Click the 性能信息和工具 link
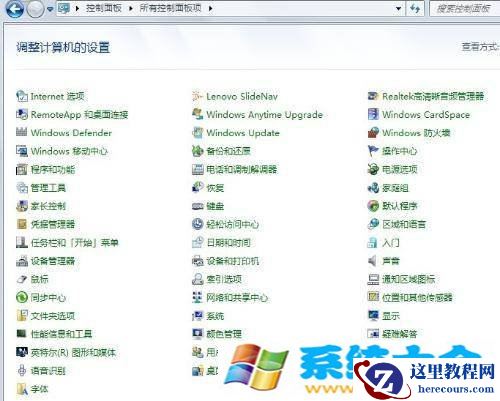 click(61, 334)
